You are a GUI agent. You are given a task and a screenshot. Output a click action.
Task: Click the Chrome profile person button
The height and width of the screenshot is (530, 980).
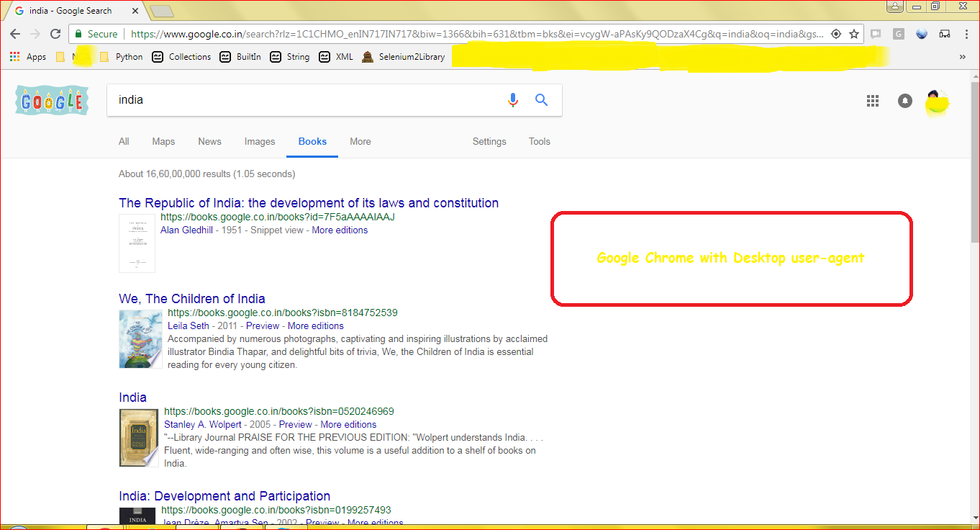[x=895, y=6]
